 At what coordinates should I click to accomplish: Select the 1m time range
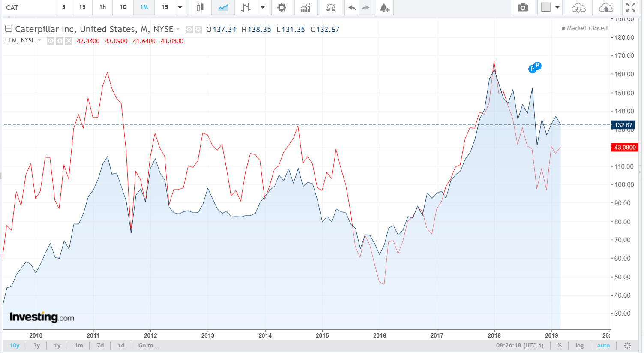coord(78,345)
